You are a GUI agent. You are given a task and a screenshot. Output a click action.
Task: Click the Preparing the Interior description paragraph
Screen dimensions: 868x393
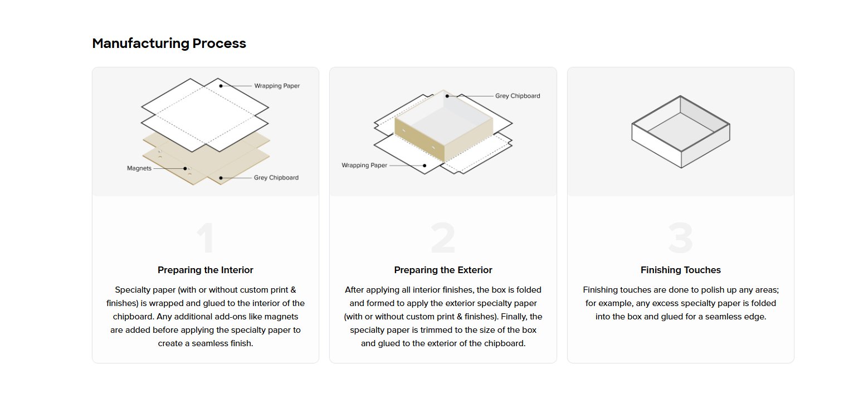205,317
